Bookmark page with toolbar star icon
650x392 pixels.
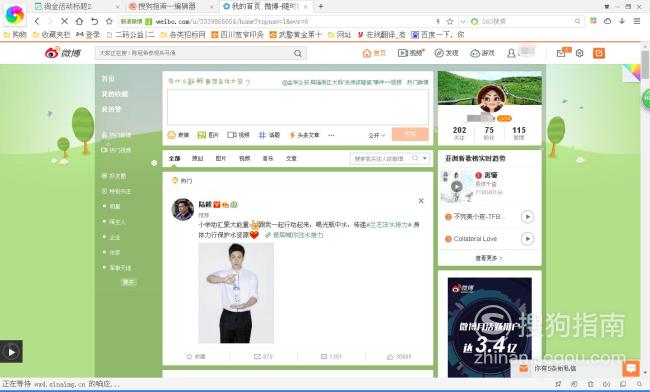click(x=109, y=21)
